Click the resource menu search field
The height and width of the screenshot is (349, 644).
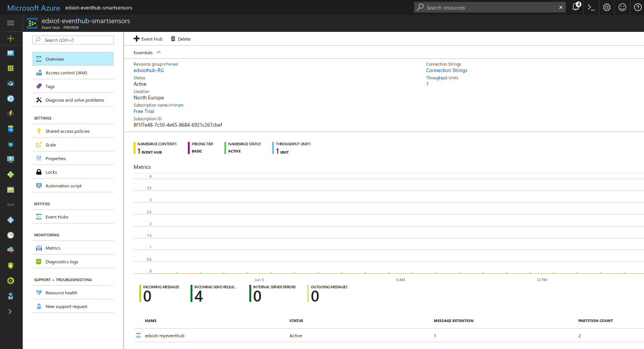point(73,40)
